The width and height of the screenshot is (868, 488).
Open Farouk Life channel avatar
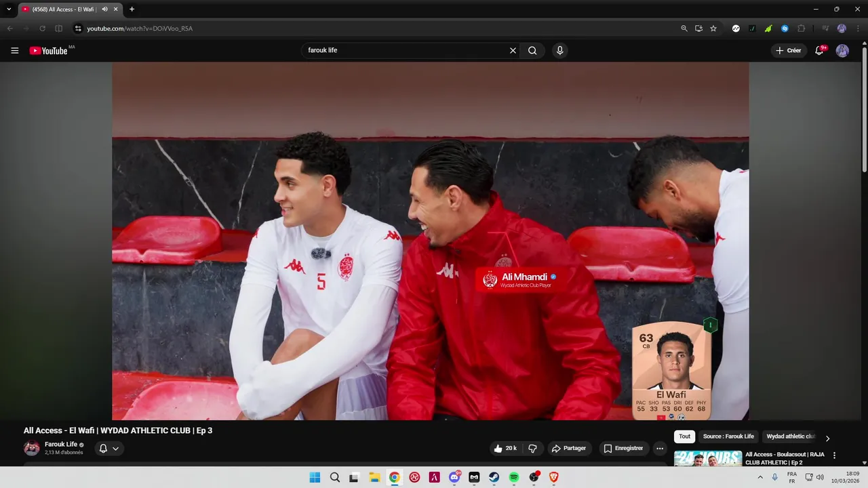tap(32, 448)
